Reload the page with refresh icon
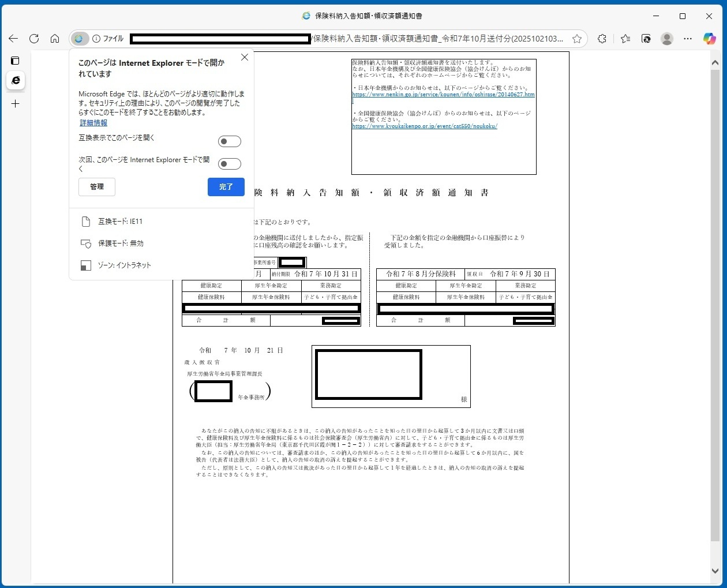Image resolution: width=727 pixels, height=588 pixels. (34, 39)
